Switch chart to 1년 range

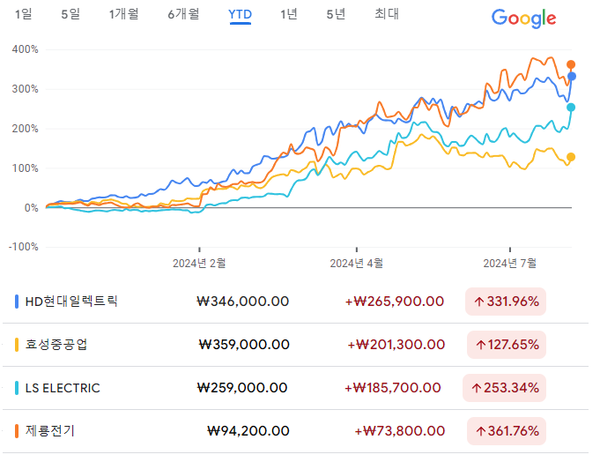(x=289, y=14)
